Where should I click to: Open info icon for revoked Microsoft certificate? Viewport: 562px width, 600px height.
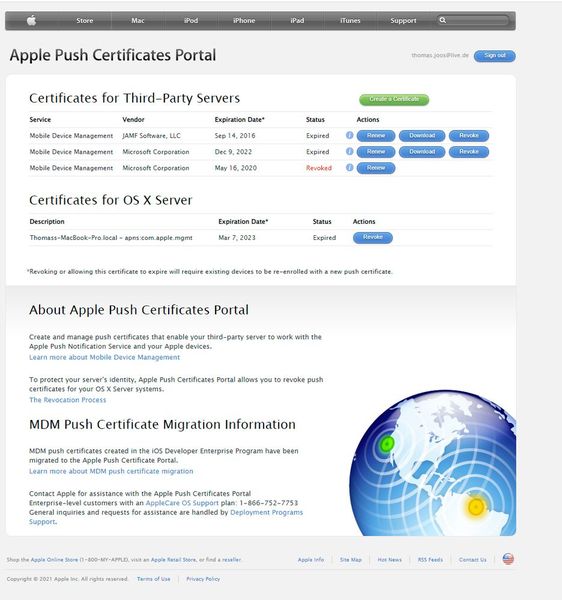(x=349, y=167)
